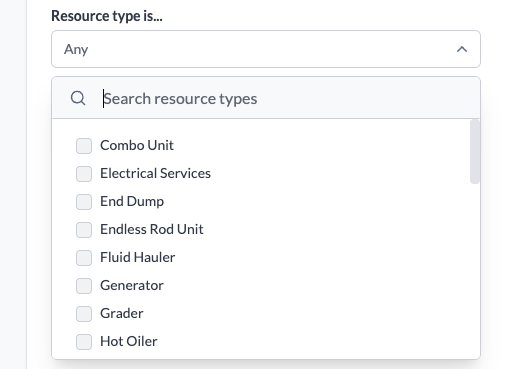Click the magnifying glass search icon
This screenshot has height=369, width=505.
tap(78, 98)
